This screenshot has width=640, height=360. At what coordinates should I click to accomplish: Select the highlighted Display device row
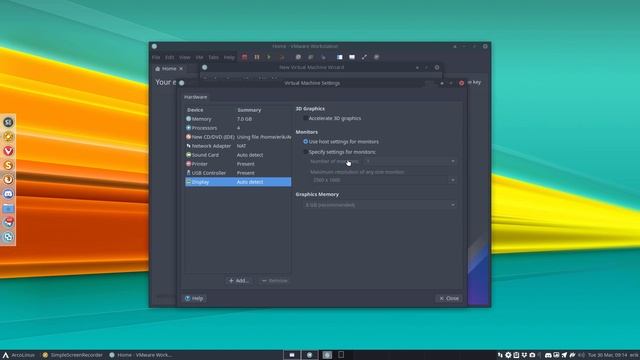pyautogui.click(x=238, y=182)
